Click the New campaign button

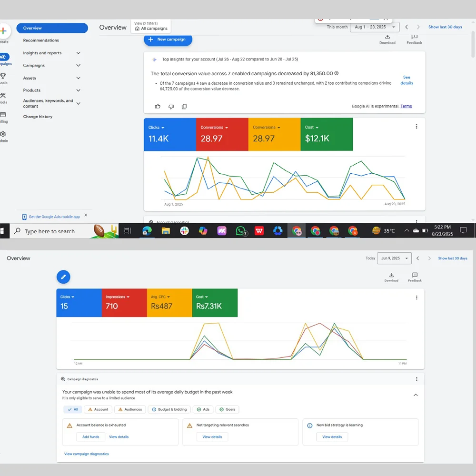[x=168, y=40]
